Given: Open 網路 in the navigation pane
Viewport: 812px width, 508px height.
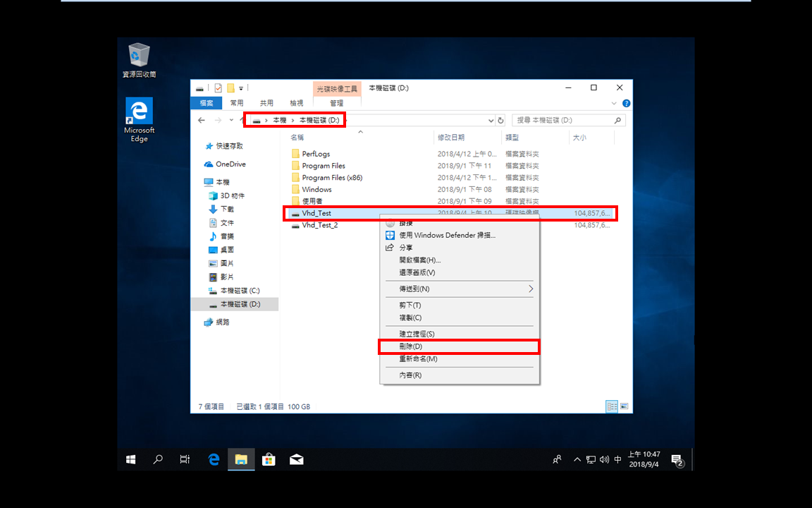Looking at the screenshot, I should pos(223,322).
